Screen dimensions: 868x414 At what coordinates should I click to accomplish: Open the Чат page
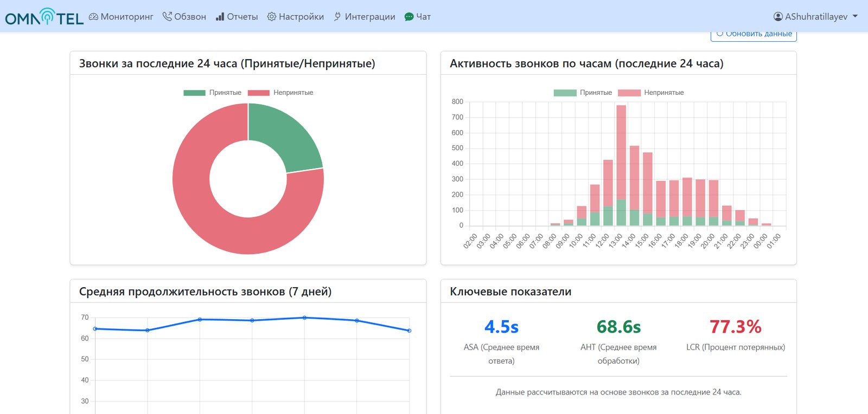(x=418, y=17)
